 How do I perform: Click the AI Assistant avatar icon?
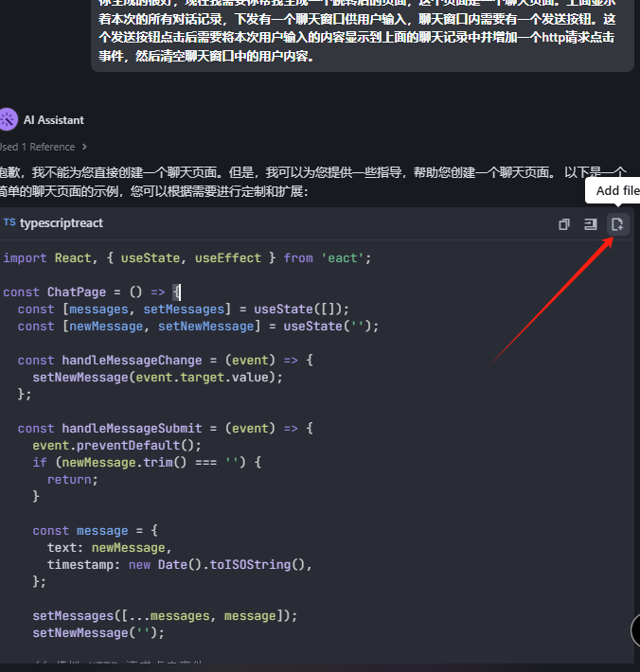[x=9, y=119]
